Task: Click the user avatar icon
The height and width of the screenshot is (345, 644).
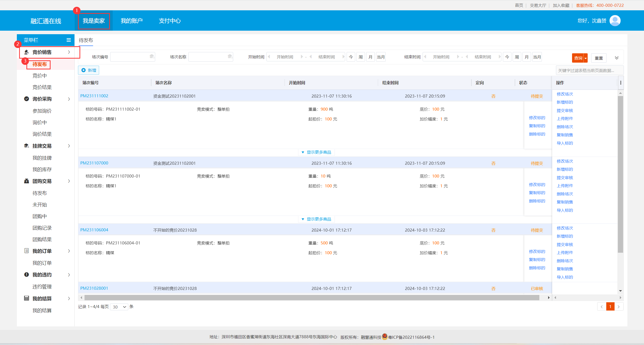Action: tap(615, 21)
